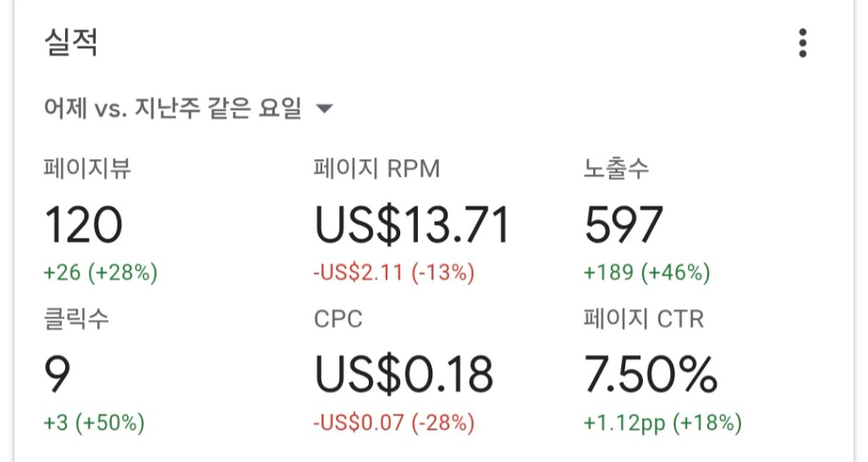Click the -US$0.07 (-28%) CPC change
The height and width of the screenshot is (462, 868).
click(393, 422)
